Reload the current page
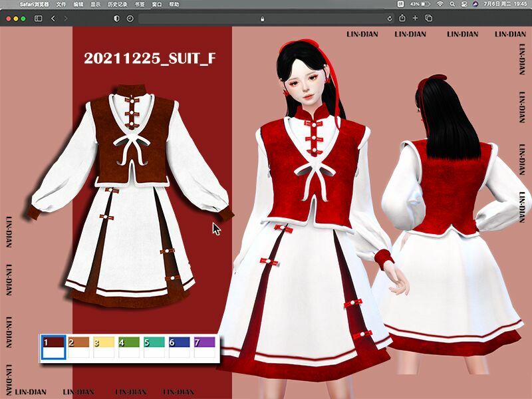Viewport: 532px width, 399px height. click(390, 19)
